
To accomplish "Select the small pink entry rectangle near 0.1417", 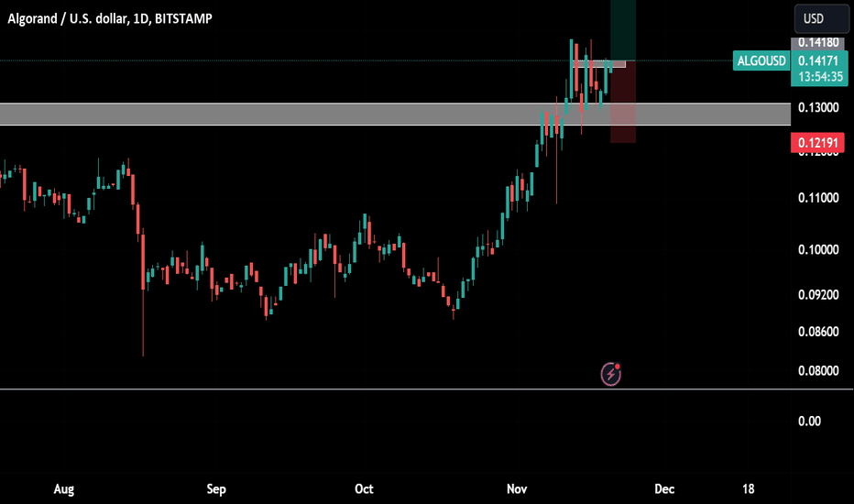I will coord(601,64).
